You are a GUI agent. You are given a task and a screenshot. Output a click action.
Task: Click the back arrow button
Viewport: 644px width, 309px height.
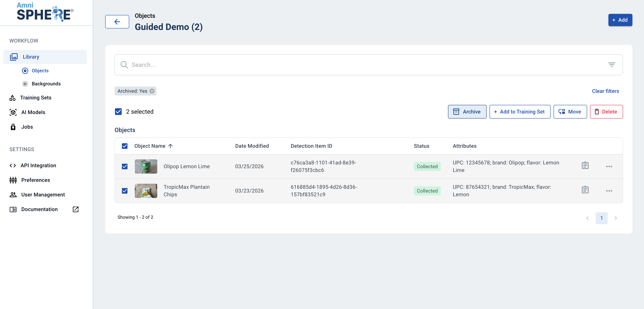click(117, 22)
